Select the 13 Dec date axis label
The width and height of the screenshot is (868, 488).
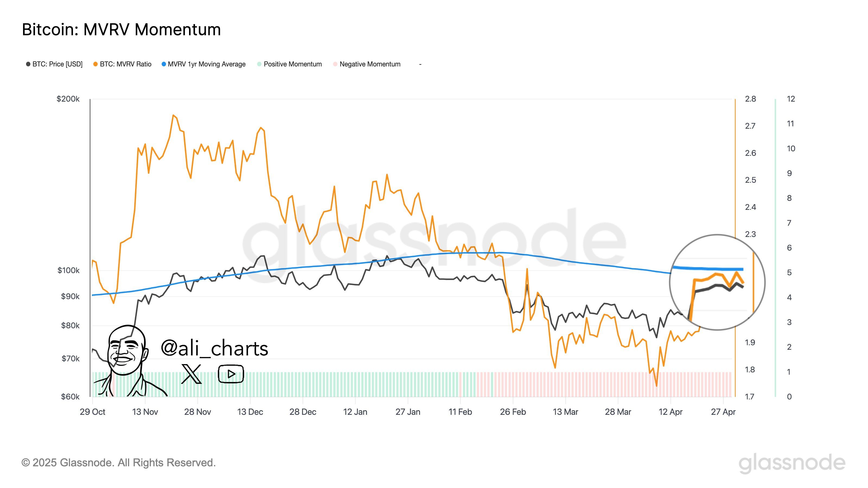[250, 412]
